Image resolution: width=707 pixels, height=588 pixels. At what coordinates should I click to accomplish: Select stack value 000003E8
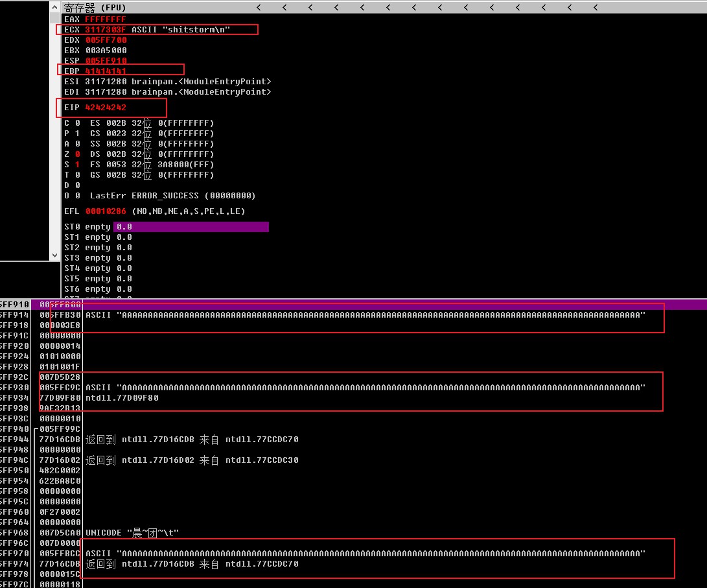click(x=60, y=325)
